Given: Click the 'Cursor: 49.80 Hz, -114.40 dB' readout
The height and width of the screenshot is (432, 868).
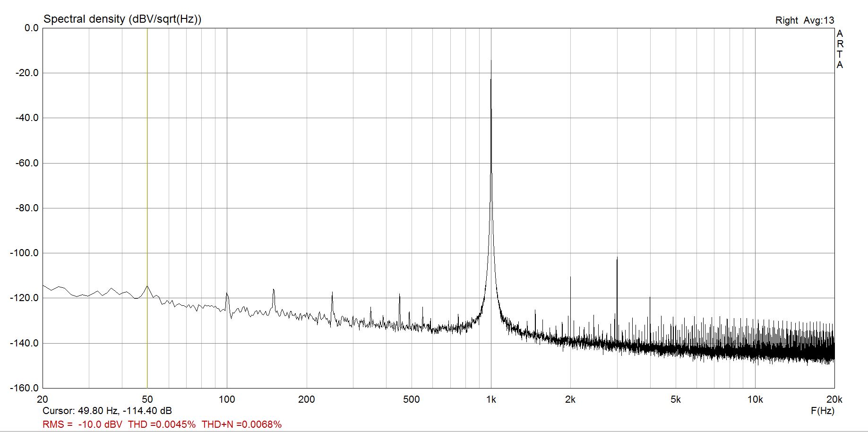Looking at the screenshot, I should point(107,411).
